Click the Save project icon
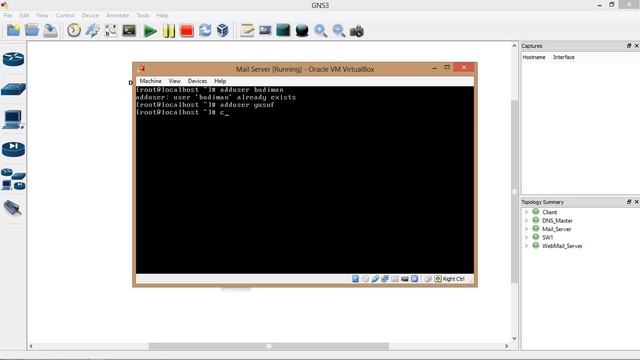This screenshot has height=360, width=640. [50, 31]
